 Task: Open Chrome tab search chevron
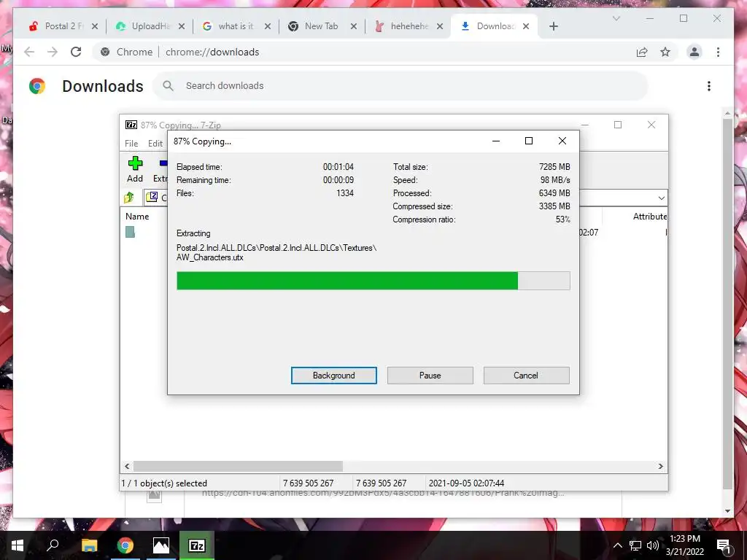pos(616,18)
